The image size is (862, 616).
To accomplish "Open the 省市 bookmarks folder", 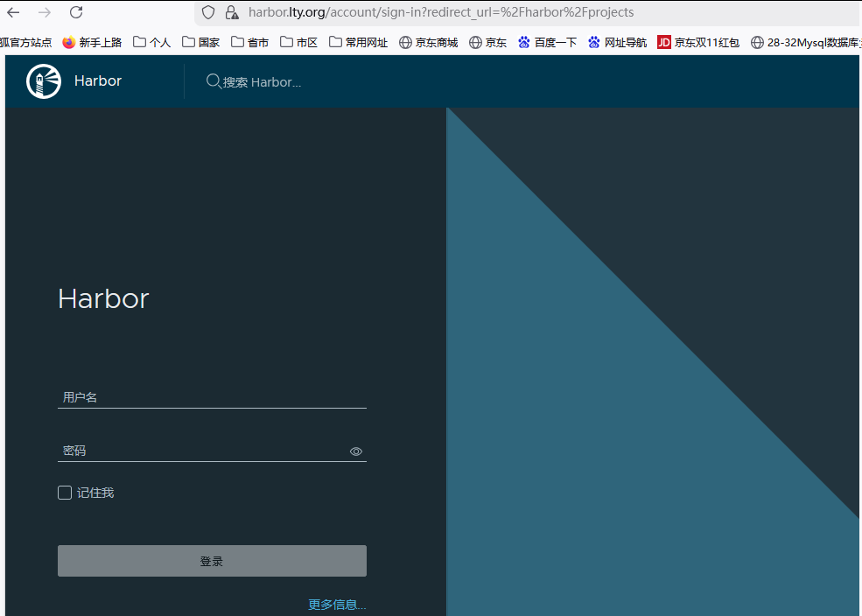I will pos(249,42).
